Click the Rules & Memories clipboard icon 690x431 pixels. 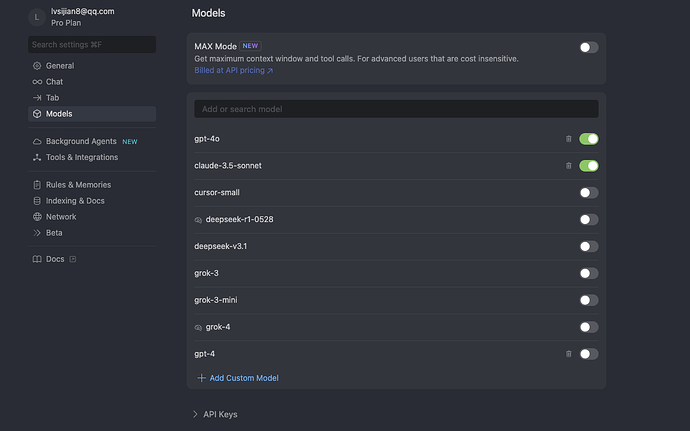(x=37, y=185)
